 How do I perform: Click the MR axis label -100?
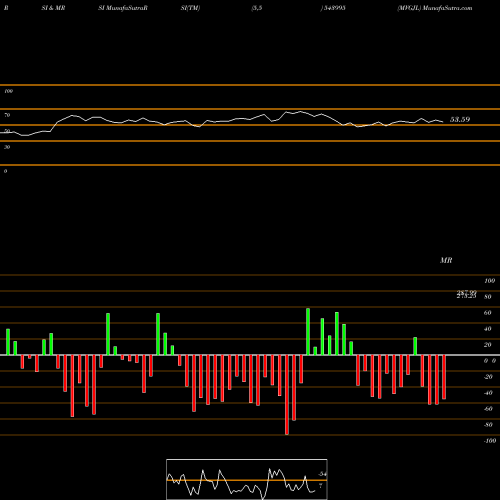point(490,441)
